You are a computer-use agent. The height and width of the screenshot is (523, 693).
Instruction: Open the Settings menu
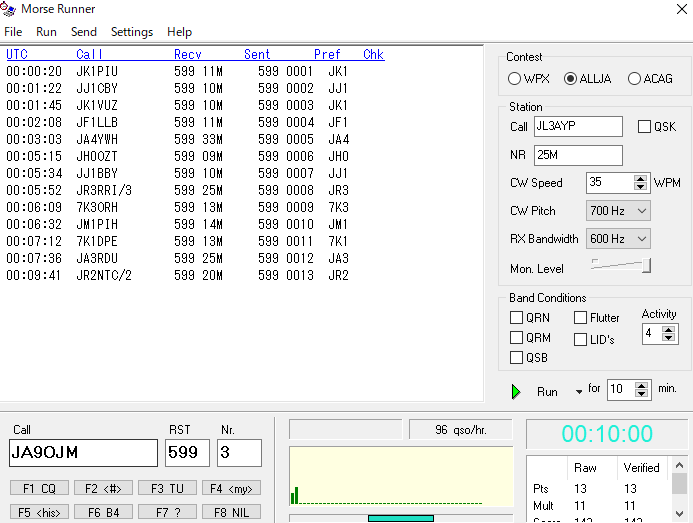132,32
